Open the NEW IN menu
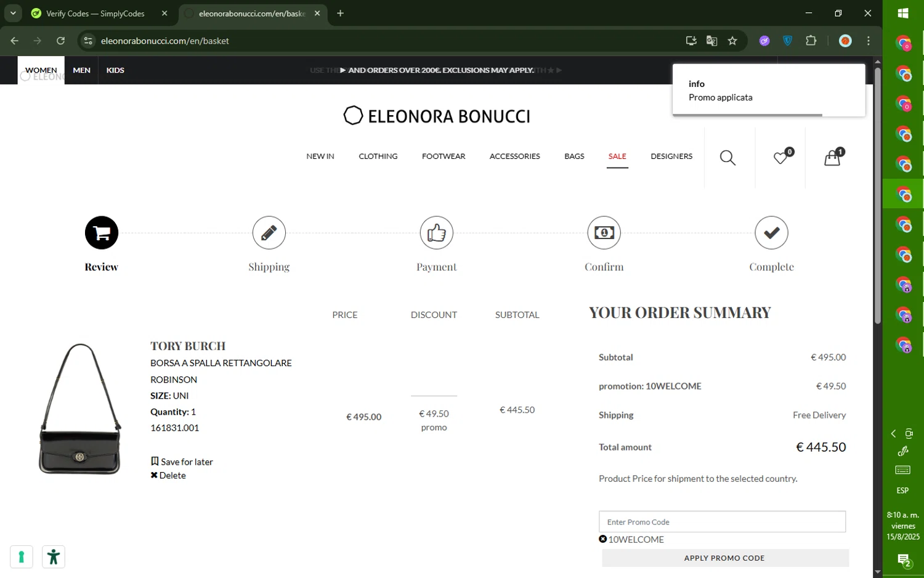 coord(320,157)
